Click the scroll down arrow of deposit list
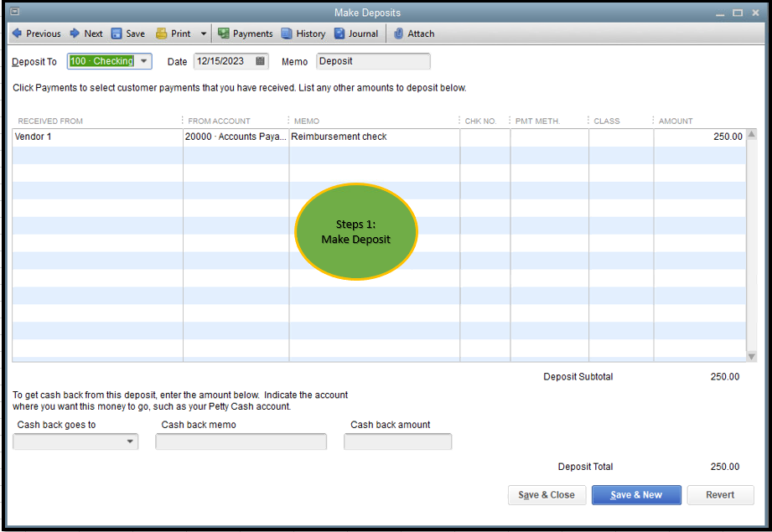Screen dimensions: 772x532 (751, 356)
